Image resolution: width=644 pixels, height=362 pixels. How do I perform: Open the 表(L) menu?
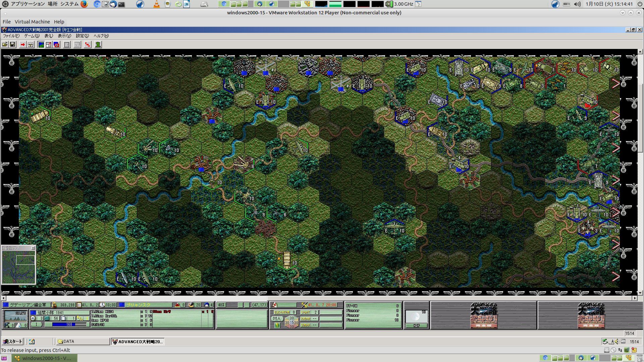pos(49,36)
